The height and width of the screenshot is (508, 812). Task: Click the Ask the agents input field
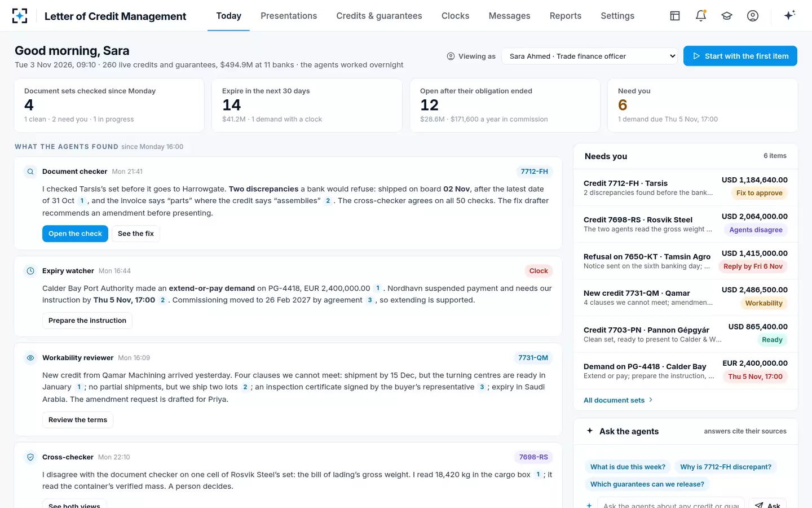(670, 504)
